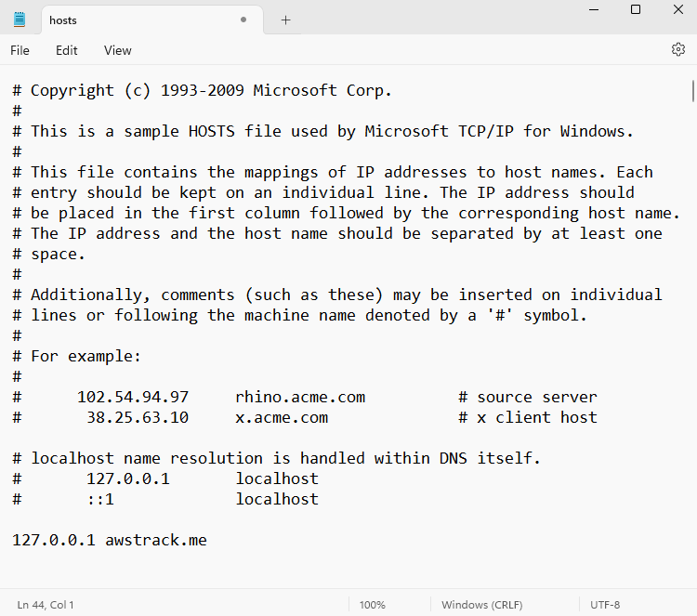697x616 pixels.
Task: Close the hosts tab via unsaved dot
Action: tap(243, 20)
